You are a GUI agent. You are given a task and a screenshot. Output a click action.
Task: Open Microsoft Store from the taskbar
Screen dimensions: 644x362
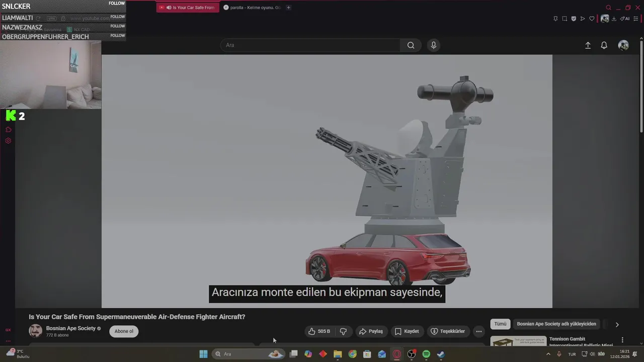click(367, 354)
